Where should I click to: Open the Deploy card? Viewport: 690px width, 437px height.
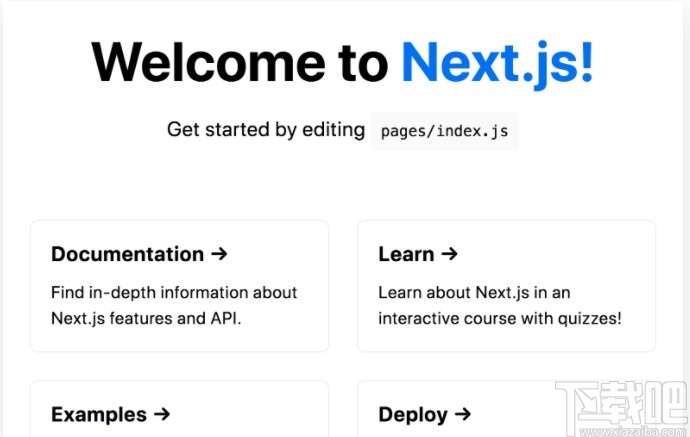pyautogui.click(x=506, y=409)
